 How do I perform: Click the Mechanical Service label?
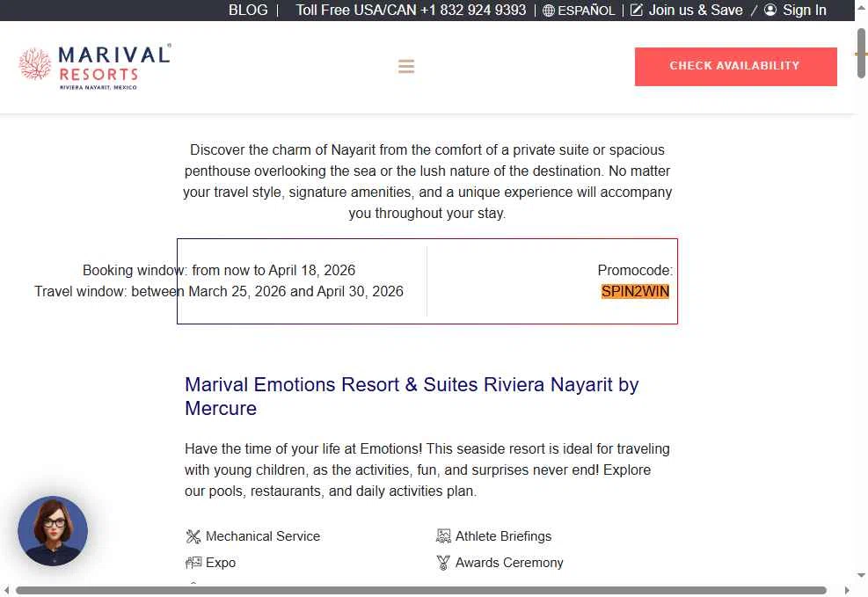coord(263,536)
